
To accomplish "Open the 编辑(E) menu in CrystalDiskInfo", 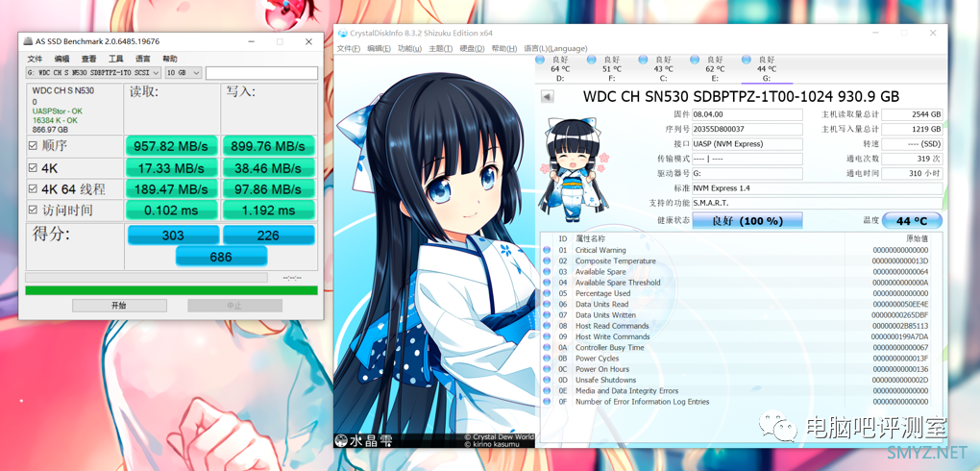I will [x=380, y=49].
